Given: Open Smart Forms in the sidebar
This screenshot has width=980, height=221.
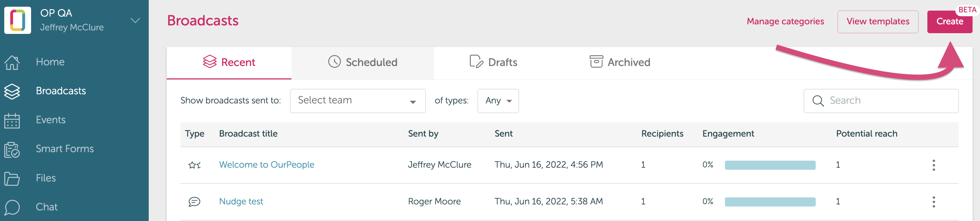Looking at the screenshot, I should tap(65, 149).
